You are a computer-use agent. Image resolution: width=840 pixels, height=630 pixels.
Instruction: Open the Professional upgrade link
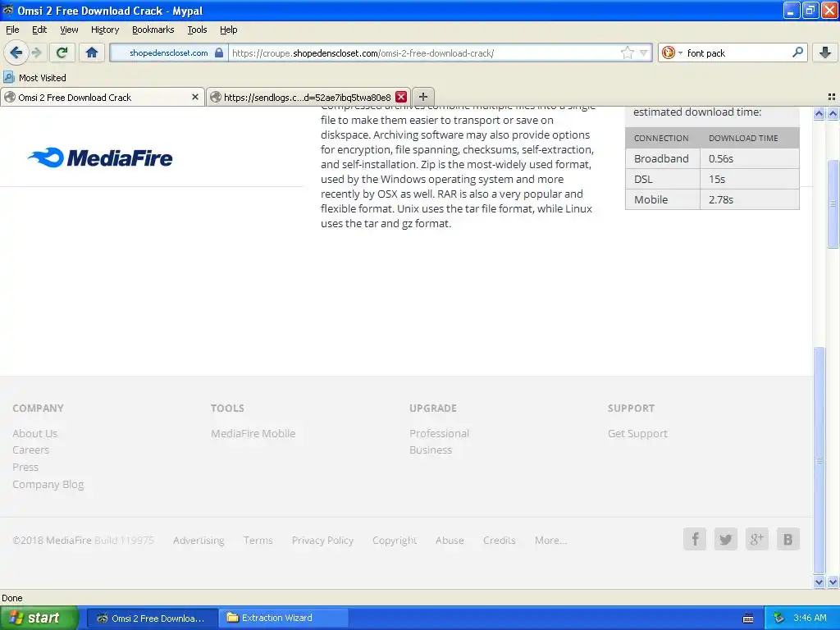tap(440, 433)
